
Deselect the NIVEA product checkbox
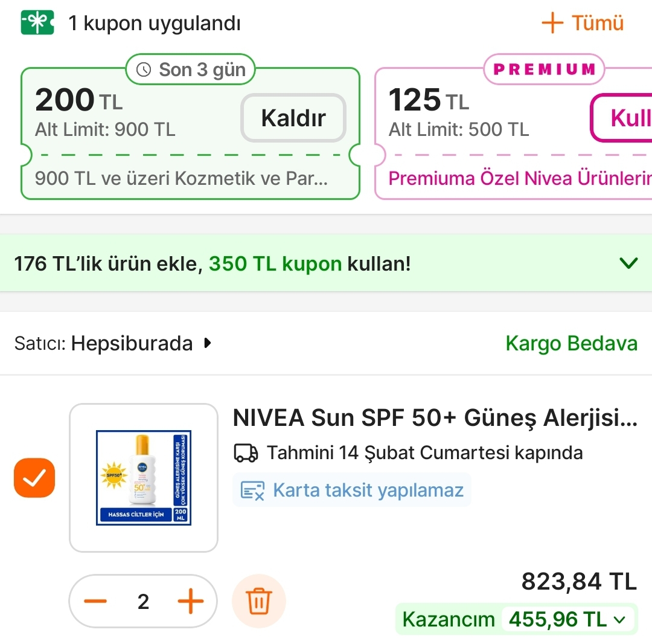(34, 477)
